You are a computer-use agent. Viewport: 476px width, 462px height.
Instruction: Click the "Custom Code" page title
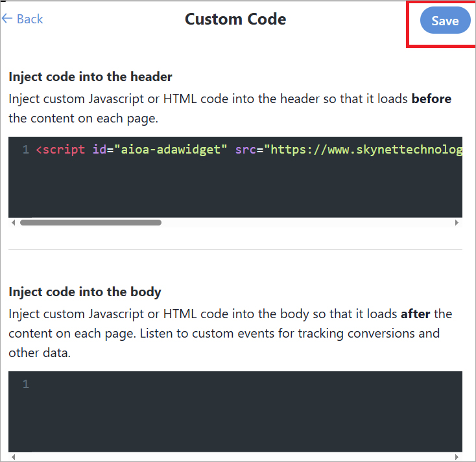[235, 19]
